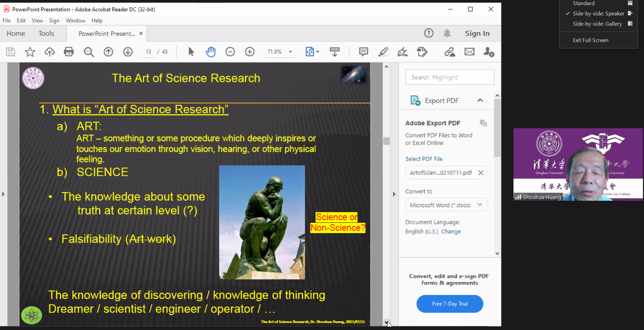Viewport: 644px width, 330px height.
Task: Send file by email envelope icon
Action: pyautogui.click(x=469, y=52)
